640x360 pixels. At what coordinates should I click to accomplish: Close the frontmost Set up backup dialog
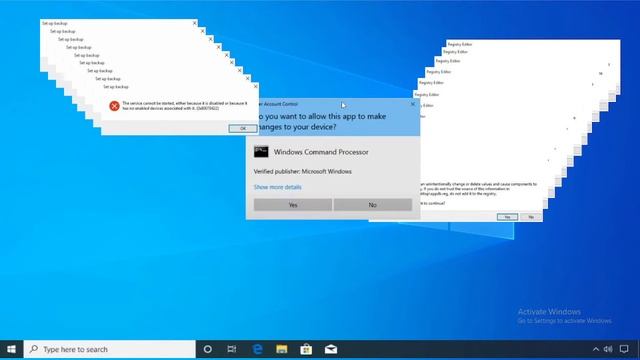click(256, 87)
